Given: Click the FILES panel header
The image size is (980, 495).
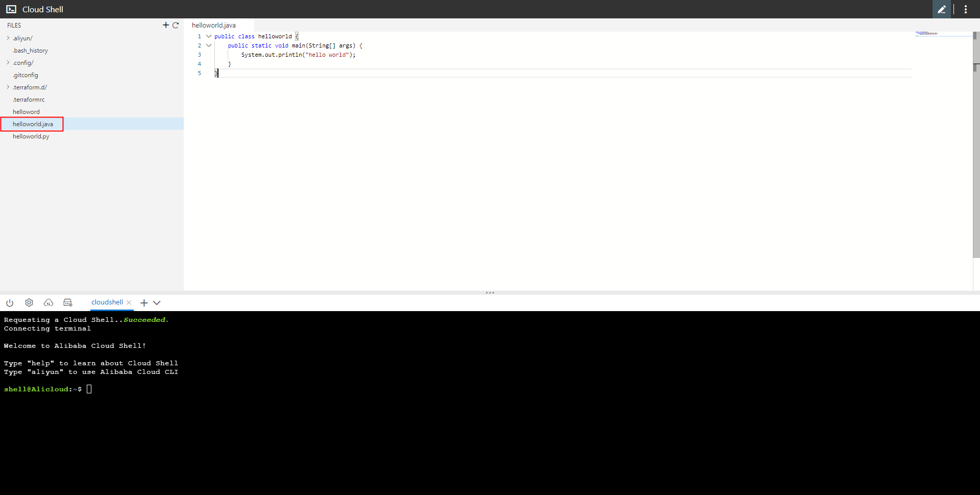Looking at the screenshot, I should pos(14,25).
